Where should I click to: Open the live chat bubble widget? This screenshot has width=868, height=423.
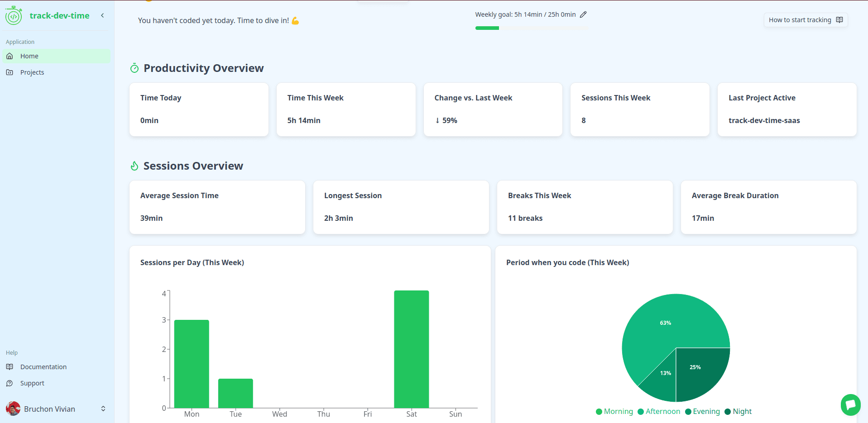pyautogui.click(x=851, y=404)
